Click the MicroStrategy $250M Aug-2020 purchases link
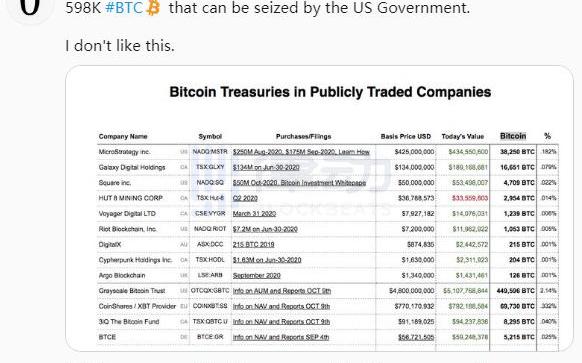 pyautogui.click(x=301, y=152)
